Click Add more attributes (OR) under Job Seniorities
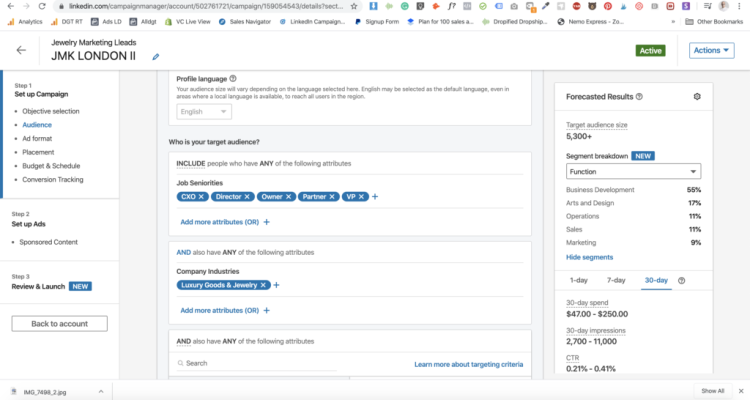This screenshot has height=400, width=750. click(225, 222)
